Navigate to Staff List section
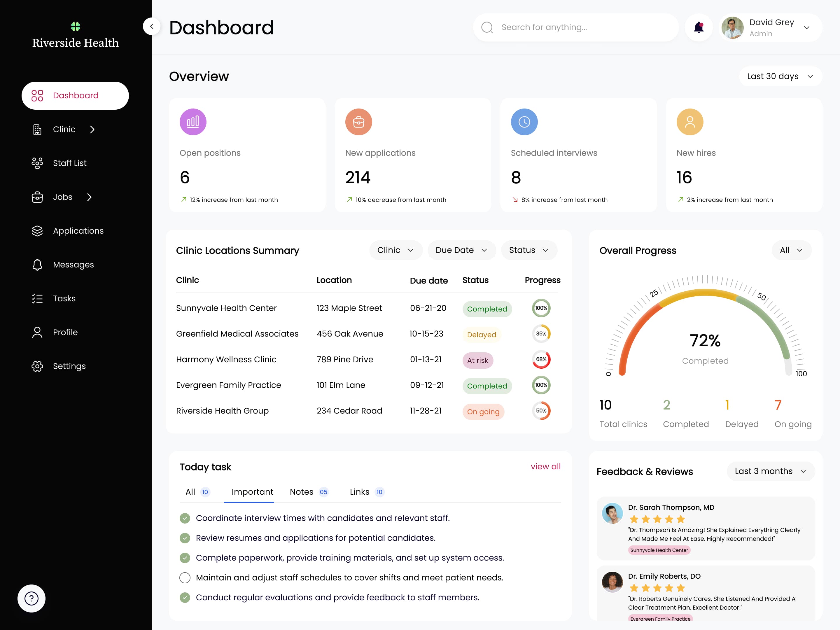The height and width of the screenshot is (630, 840). point(69,163)
